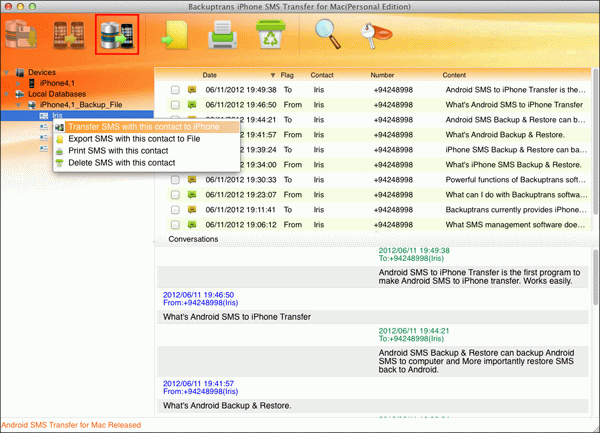Image resolution: width=600 pixels, height=433 pixels.
Task: Click the Number column header
Action: point(382,75)
